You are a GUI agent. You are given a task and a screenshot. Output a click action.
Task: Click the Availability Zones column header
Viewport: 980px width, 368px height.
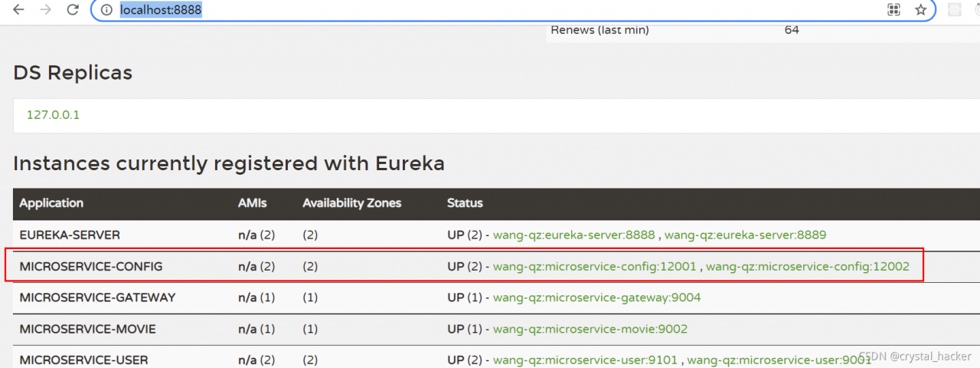pyautogui.click(x=351, y=203)
